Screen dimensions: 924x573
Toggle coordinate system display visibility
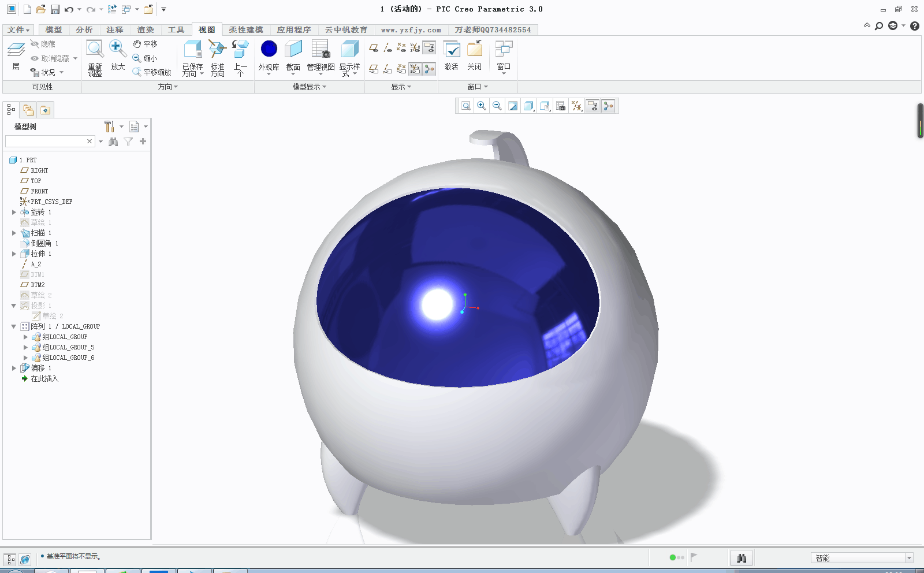tap(414, 48)
